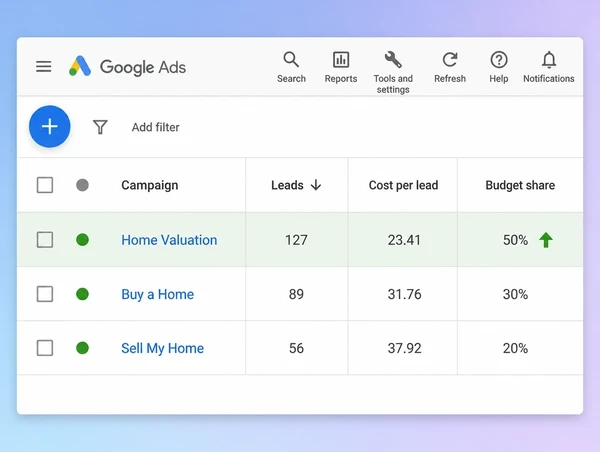
Task: Select the Home Valuation row checkbox
Action: coord(45,240)
